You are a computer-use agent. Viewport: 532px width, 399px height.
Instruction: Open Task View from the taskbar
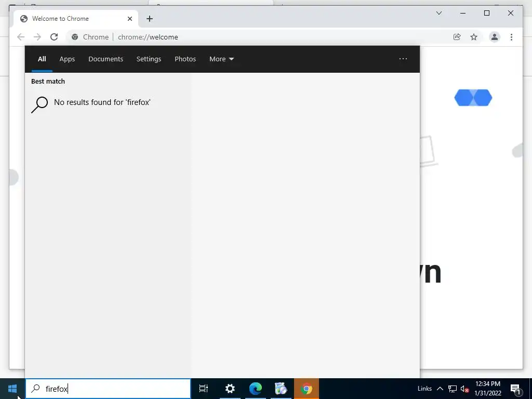coord(204,389)
